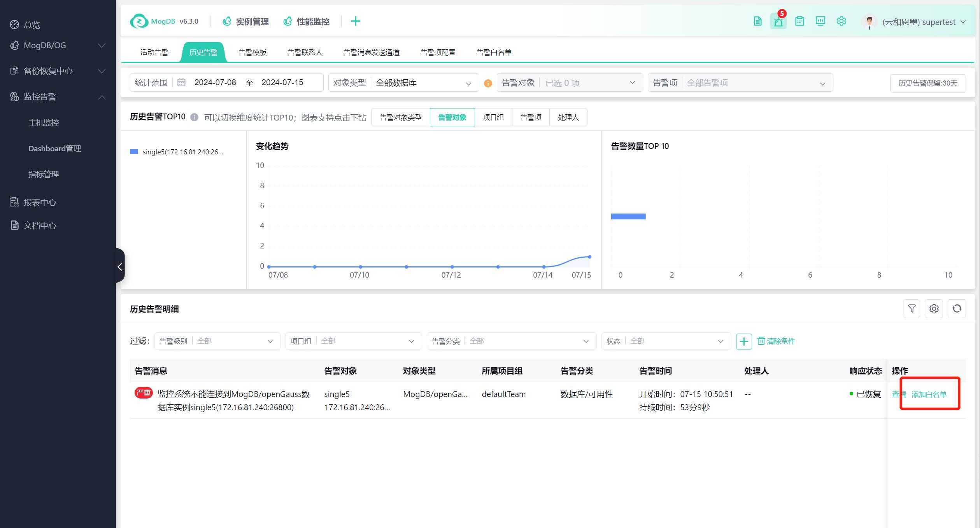980x528 pixels.
Task: Select the 处理人 dimension
Action: coord(568,117)
